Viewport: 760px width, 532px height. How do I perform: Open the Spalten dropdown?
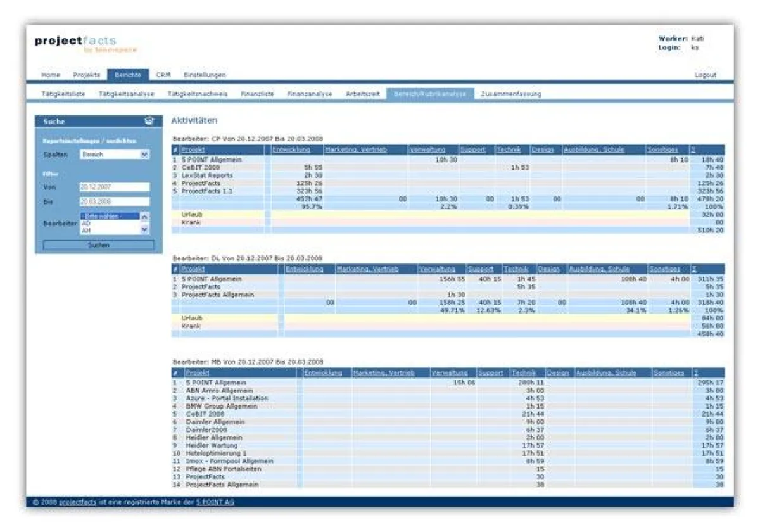point(115,154)
